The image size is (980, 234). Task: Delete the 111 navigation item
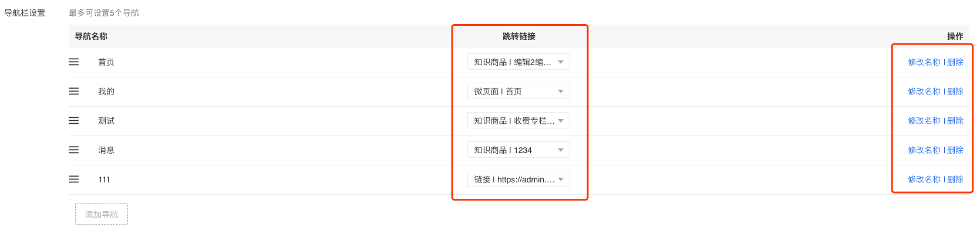tap(955, 179)
